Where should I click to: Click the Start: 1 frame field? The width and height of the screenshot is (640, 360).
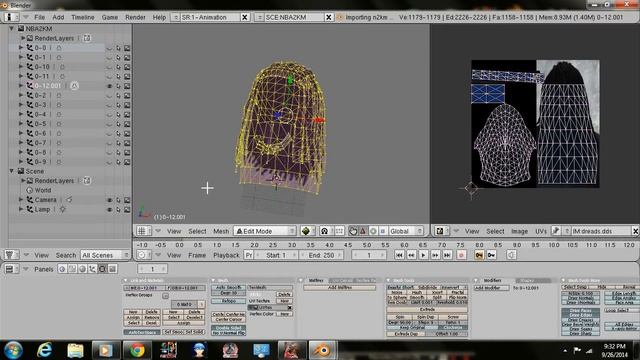276,255
